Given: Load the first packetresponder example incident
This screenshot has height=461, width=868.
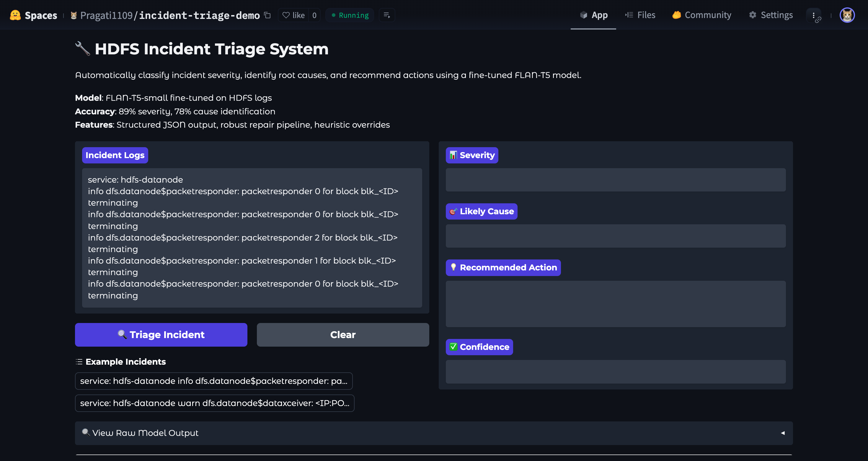Looking at the screenshot, I should [x=214, y=381].
